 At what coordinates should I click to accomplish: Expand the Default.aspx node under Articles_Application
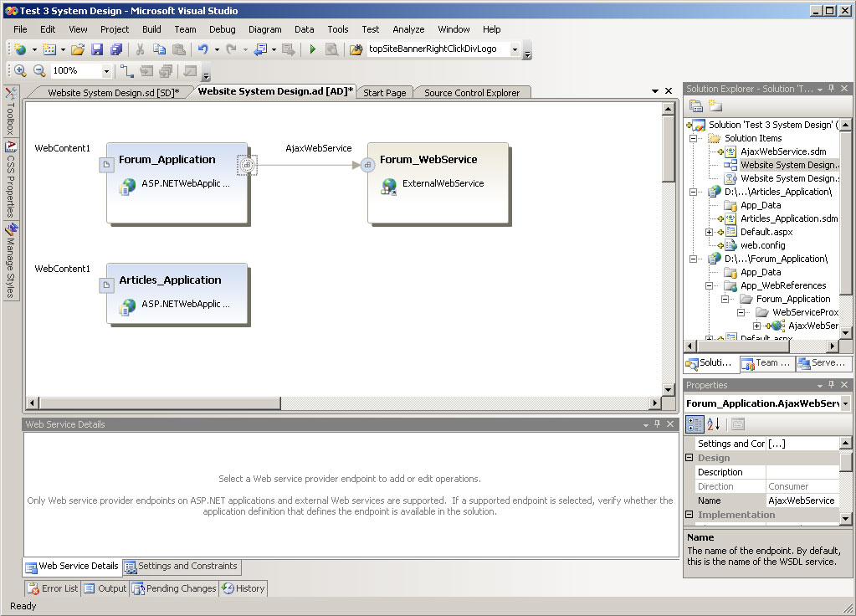709,232
